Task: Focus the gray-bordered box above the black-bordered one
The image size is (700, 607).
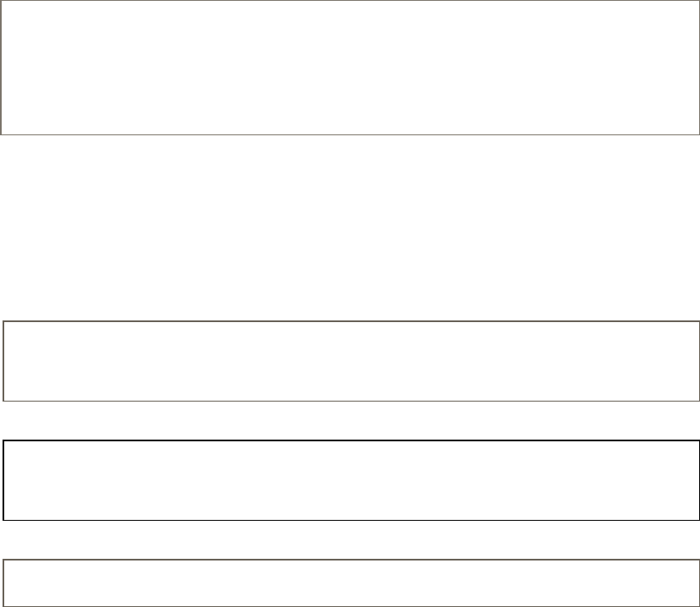Action: [x=352, y=360]
